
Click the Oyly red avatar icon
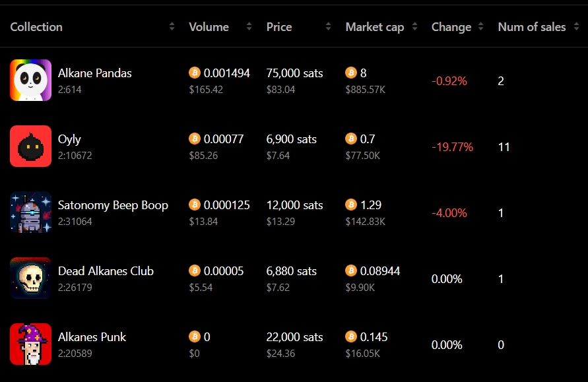[x=31, y=146]
